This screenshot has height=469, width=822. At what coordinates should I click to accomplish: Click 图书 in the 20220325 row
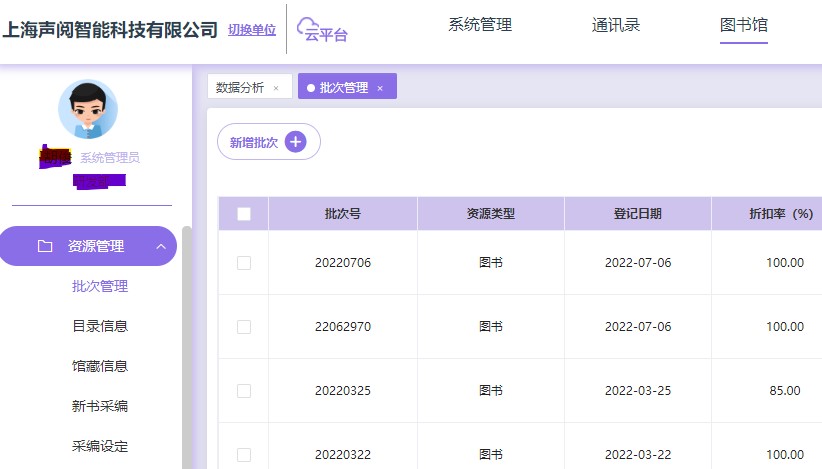[x=491, y=391]
